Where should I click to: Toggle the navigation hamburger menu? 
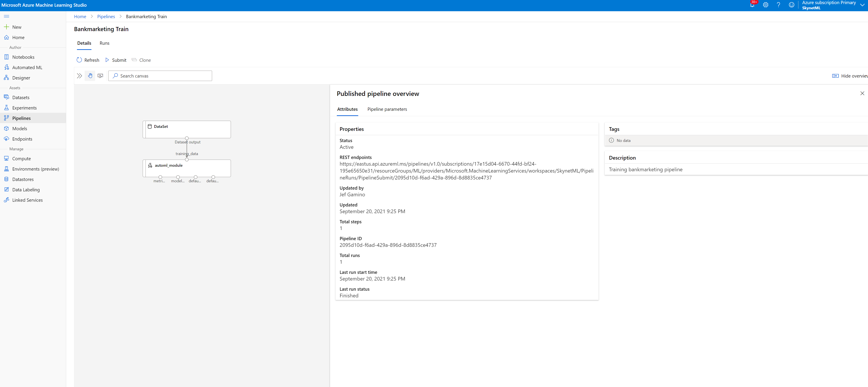pos(6,16)
